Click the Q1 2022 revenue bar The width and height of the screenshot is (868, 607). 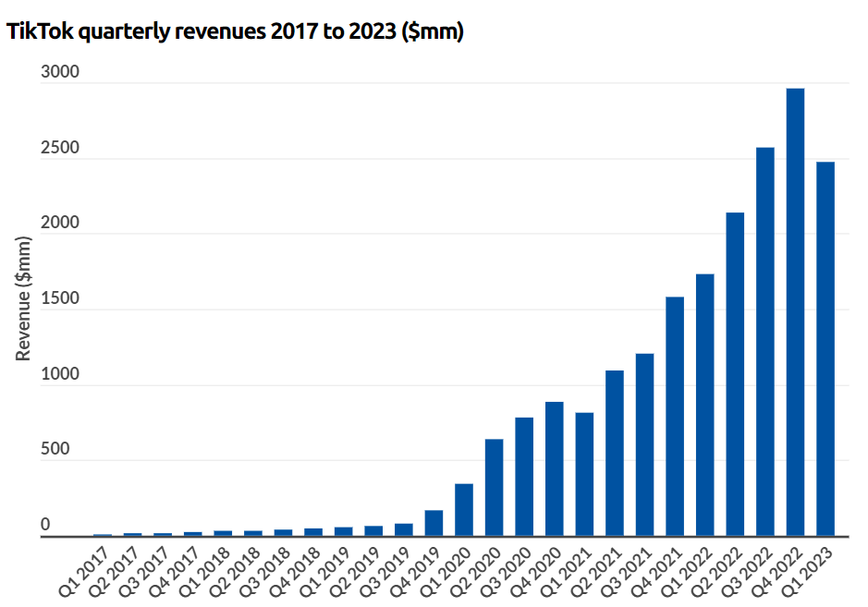704,405
